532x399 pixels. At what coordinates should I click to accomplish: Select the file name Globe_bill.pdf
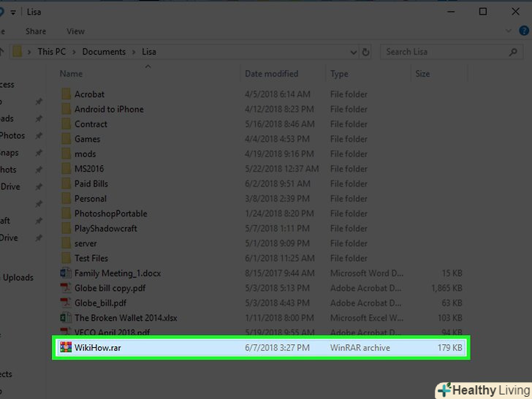click(100, 303)
